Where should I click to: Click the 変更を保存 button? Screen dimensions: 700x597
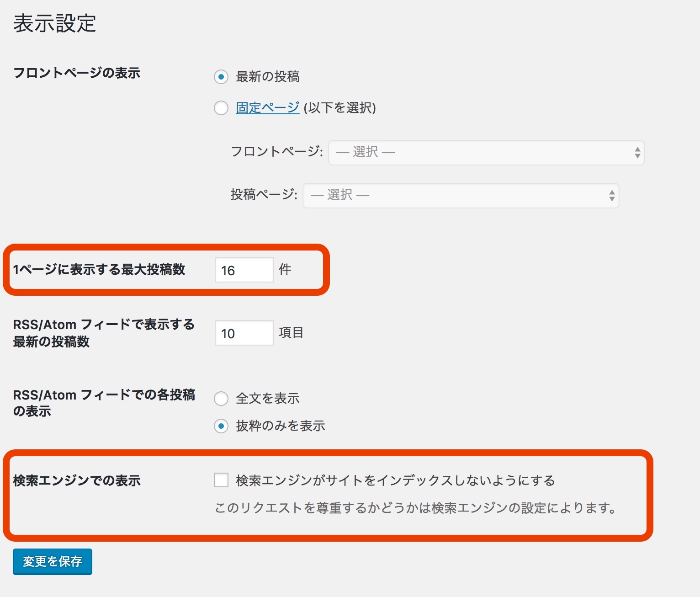pyautogui.click(x=53, y=561)
